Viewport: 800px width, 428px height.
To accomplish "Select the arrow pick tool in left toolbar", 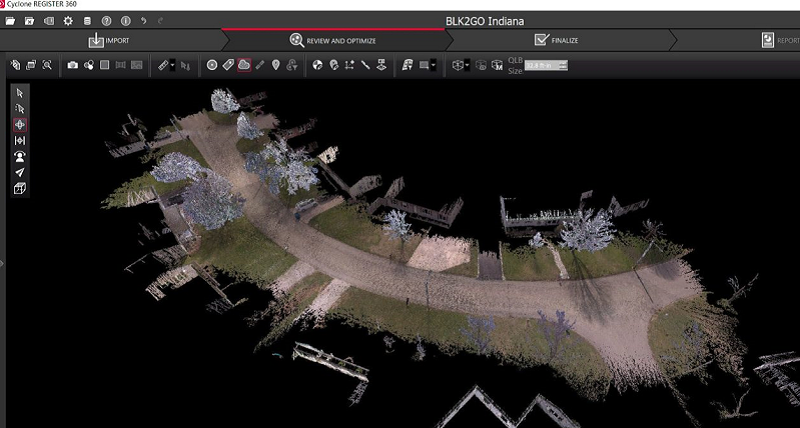I will [x=20, y=93].
